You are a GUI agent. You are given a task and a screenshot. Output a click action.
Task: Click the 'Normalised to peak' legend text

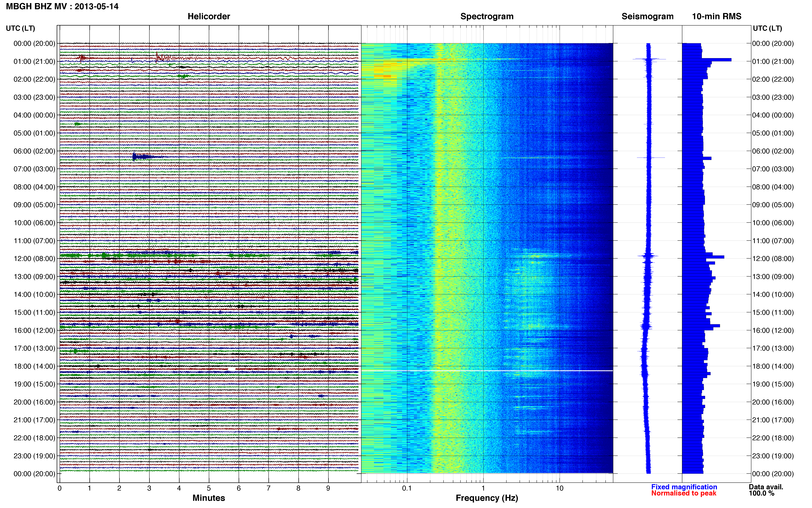click(x=684, y=493)
